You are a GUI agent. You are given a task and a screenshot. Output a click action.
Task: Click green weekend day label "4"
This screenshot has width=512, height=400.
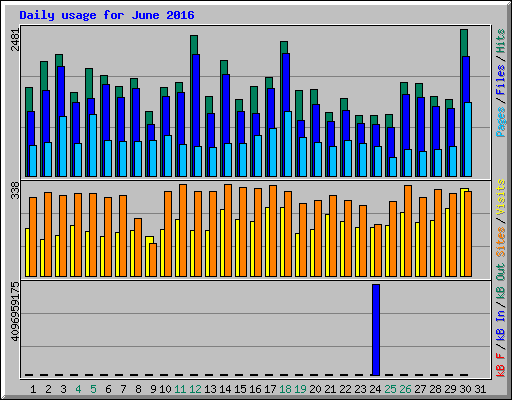[x=78, y=389]
